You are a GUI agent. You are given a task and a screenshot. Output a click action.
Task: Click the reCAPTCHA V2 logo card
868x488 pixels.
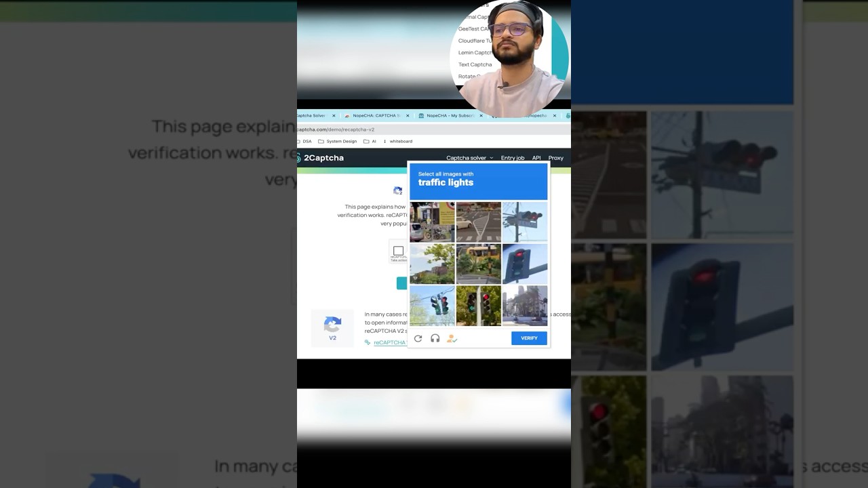tap(332, 328)
